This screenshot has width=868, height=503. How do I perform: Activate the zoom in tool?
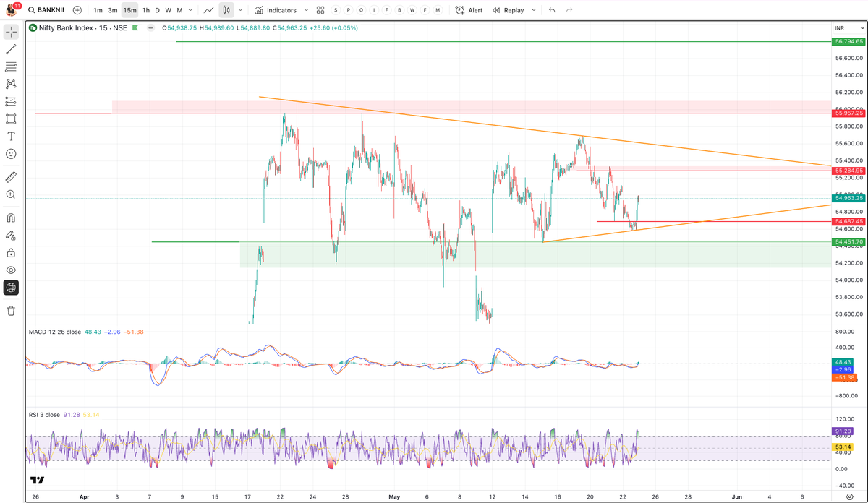11,194
